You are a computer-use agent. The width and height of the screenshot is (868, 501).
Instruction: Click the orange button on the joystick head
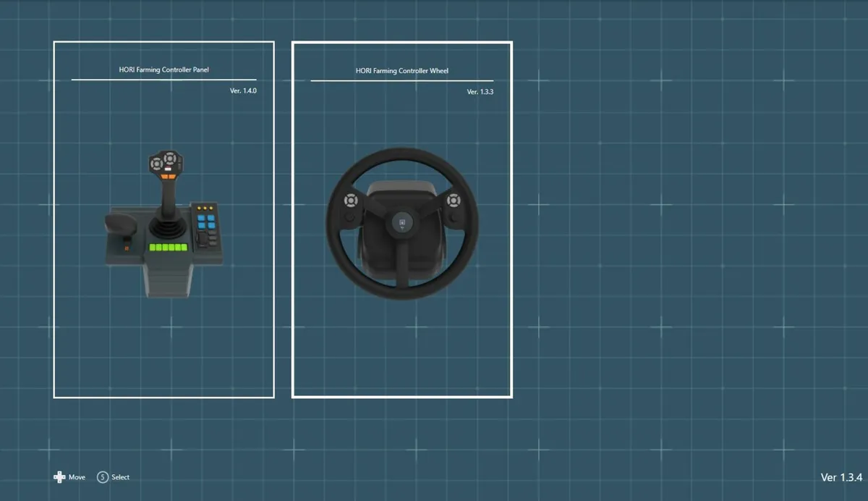169,176
